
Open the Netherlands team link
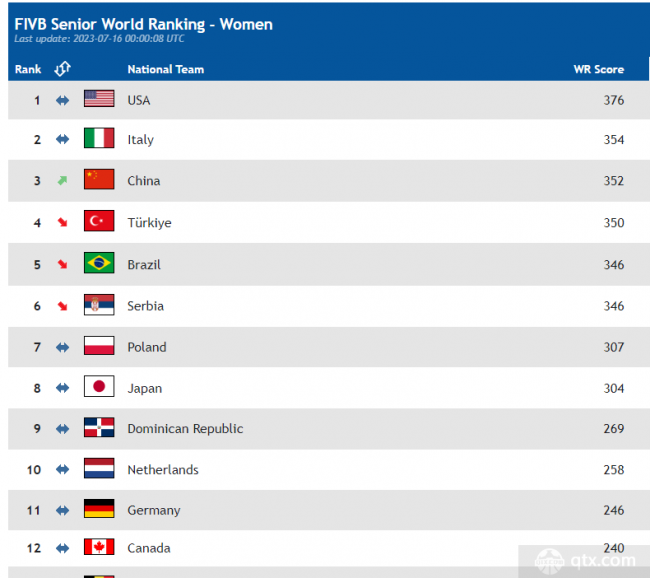(163, 469)
